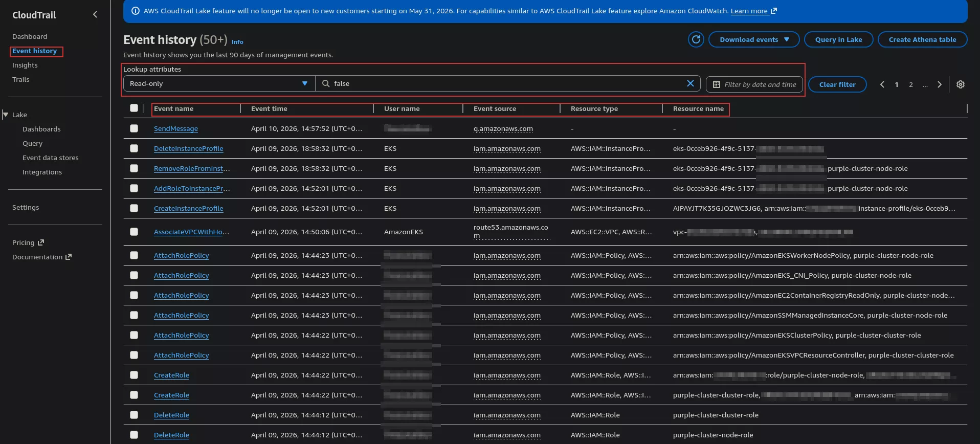Open the CreateInstanceProfile event link
Image resolution: width=980 pixels, height=444 pixels.
point(189,208)
